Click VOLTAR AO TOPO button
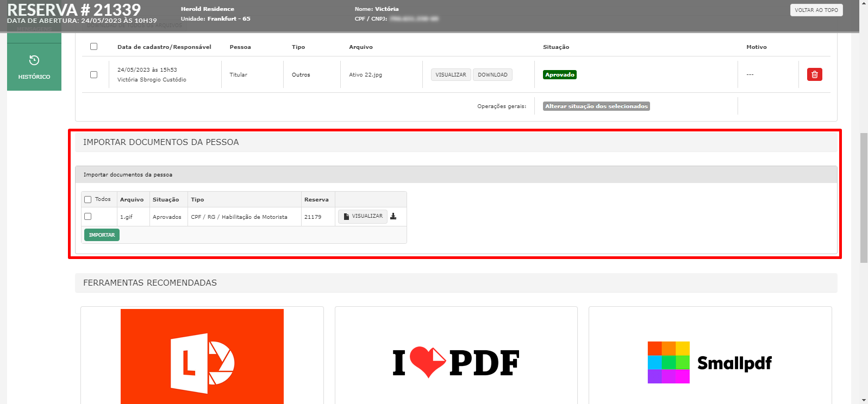 click(x=816, y=10)
